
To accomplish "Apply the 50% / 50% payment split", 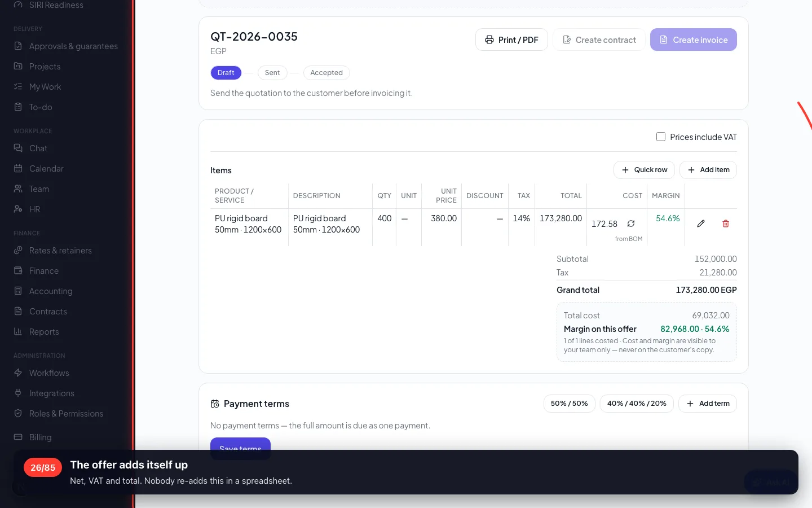I will (x=570, y=404).
